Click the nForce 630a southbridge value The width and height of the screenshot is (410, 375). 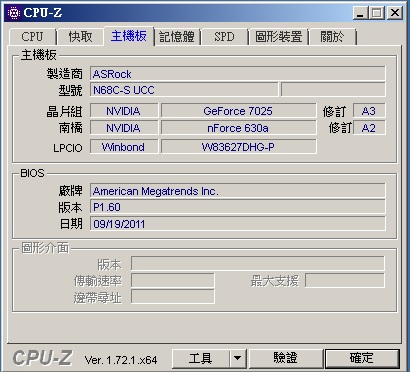239,128
